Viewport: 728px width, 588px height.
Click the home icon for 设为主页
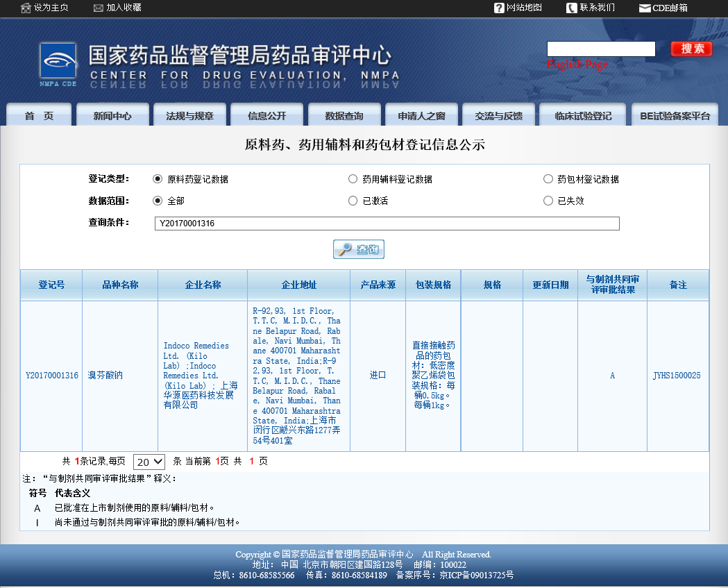click(26, 8)
